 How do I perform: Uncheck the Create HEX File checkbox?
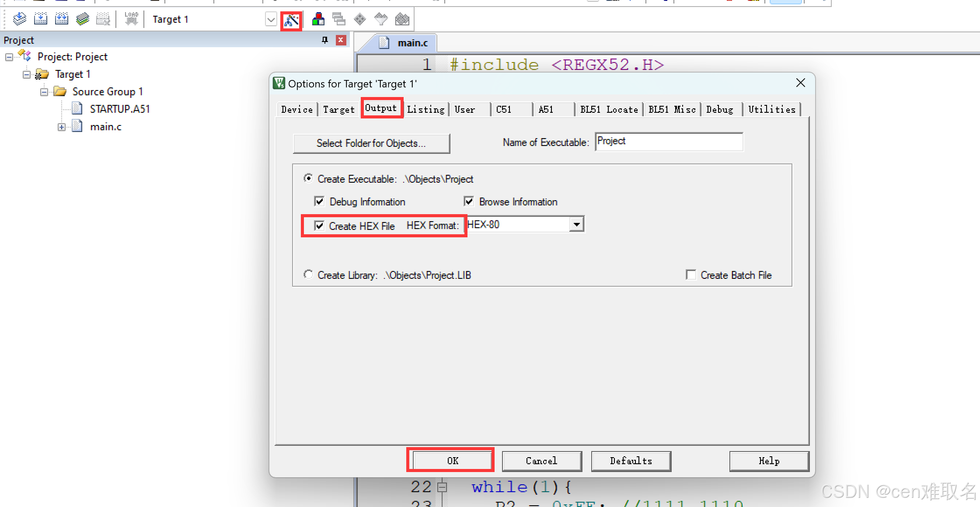coord(319,226)
